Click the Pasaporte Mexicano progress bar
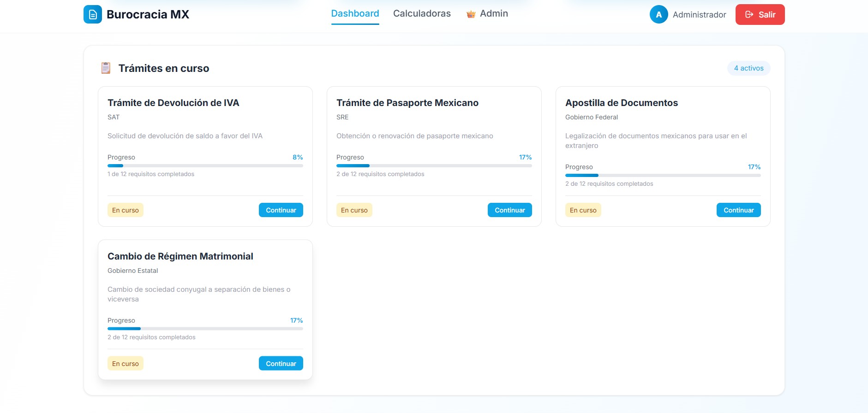 [434, 165]
